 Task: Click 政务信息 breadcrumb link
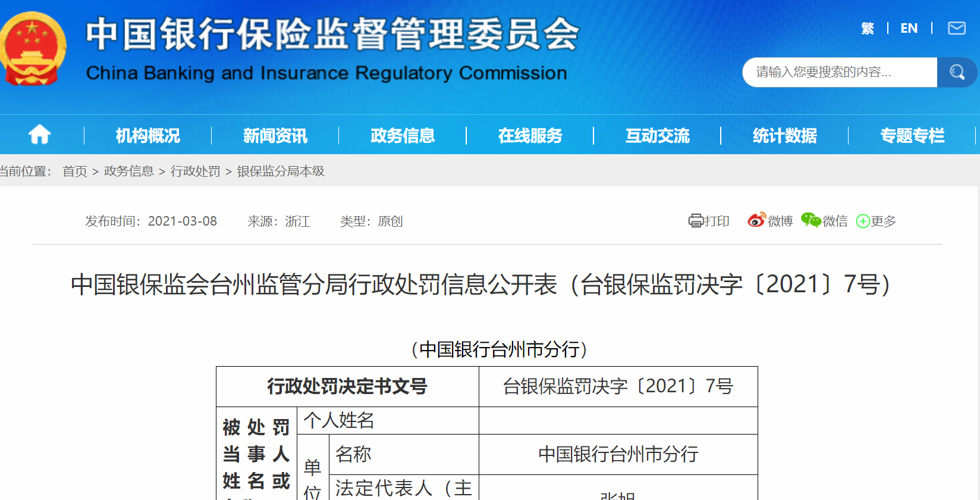pos(129,171)
